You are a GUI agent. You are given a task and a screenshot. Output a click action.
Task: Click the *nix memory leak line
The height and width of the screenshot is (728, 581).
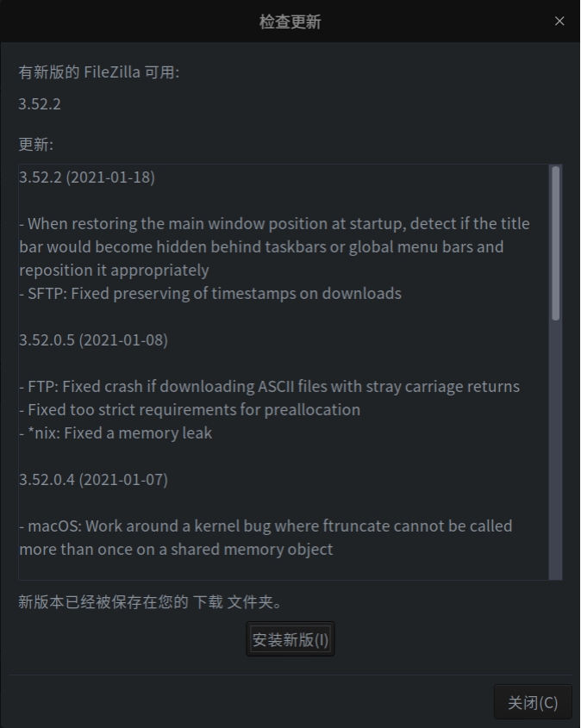click(x=116, y=432)
